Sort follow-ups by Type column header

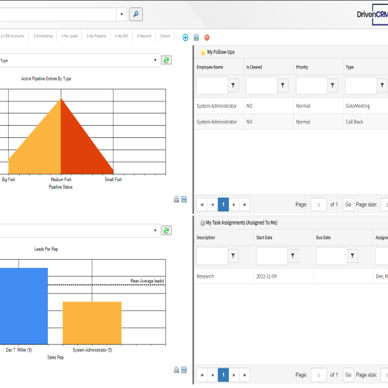(349, 67)
